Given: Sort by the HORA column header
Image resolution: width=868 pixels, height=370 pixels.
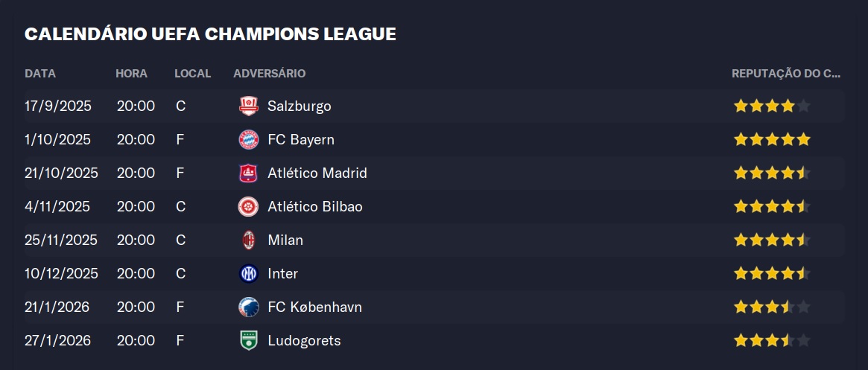Looking at the screenshot, I should click(x=131, y=74).
